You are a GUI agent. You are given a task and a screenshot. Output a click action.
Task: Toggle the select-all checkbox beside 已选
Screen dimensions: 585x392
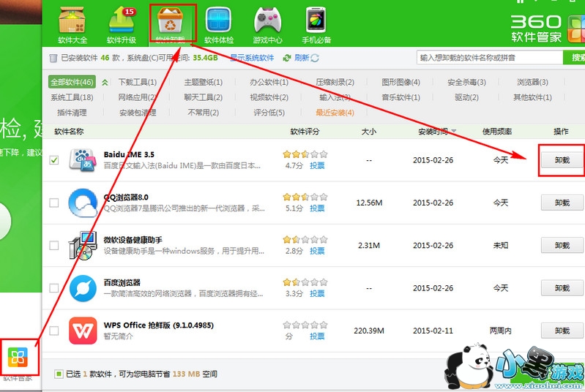(59, 374)
